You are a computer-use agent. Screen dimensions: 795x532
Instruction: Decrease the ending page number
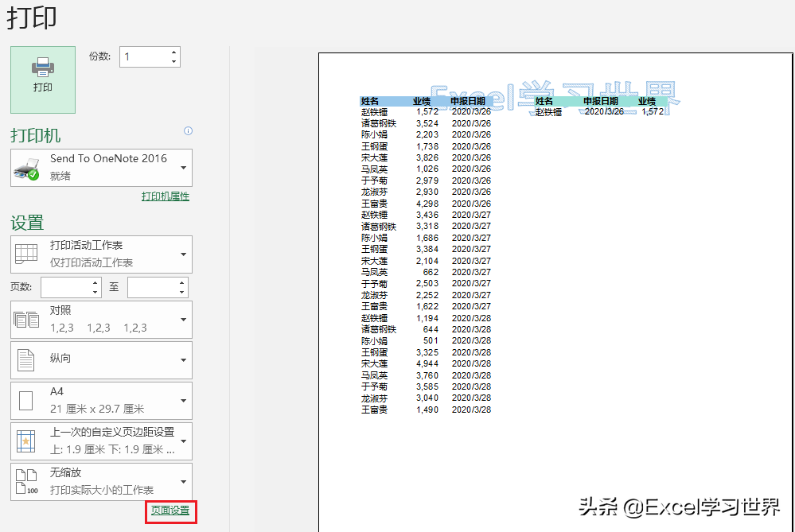point(182,293)
